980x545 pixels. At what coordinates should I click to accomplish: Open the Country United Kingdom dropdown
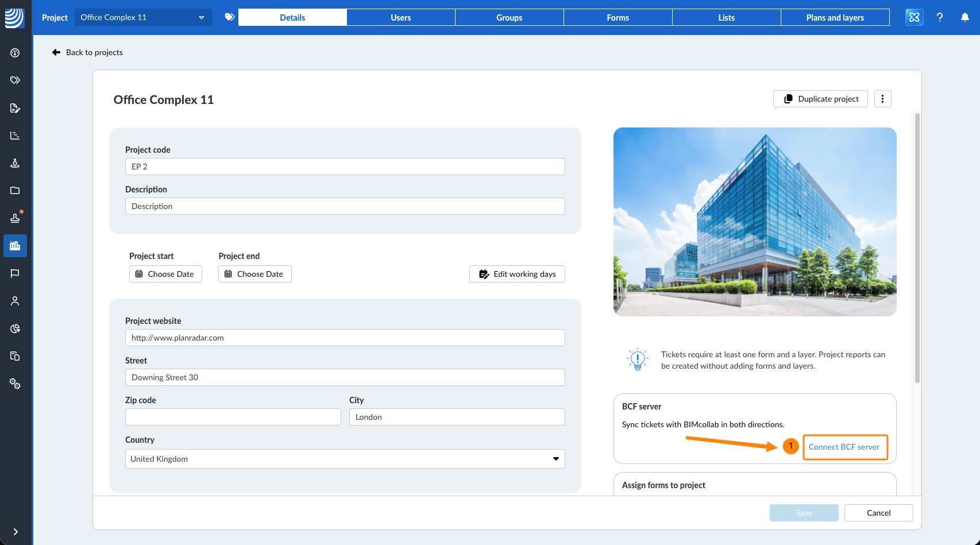pyautogui.click(x=345, y=459)
